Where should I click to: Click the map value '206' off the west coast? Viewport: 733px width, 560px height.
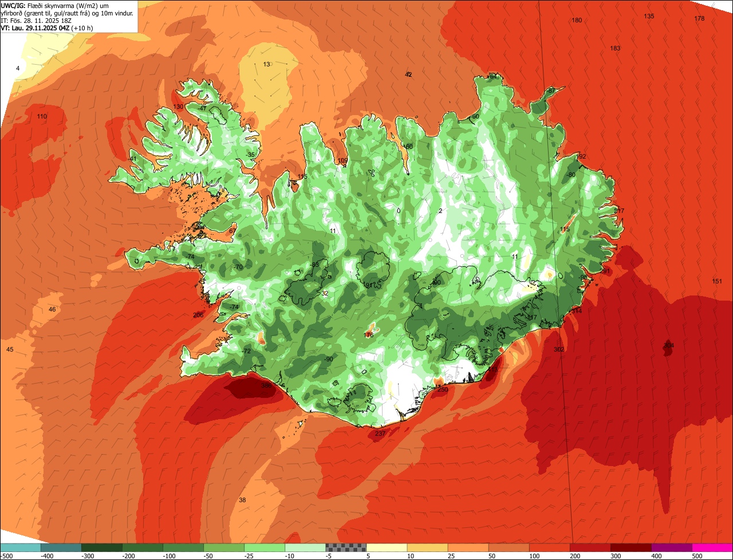click(x=198, y=315)
